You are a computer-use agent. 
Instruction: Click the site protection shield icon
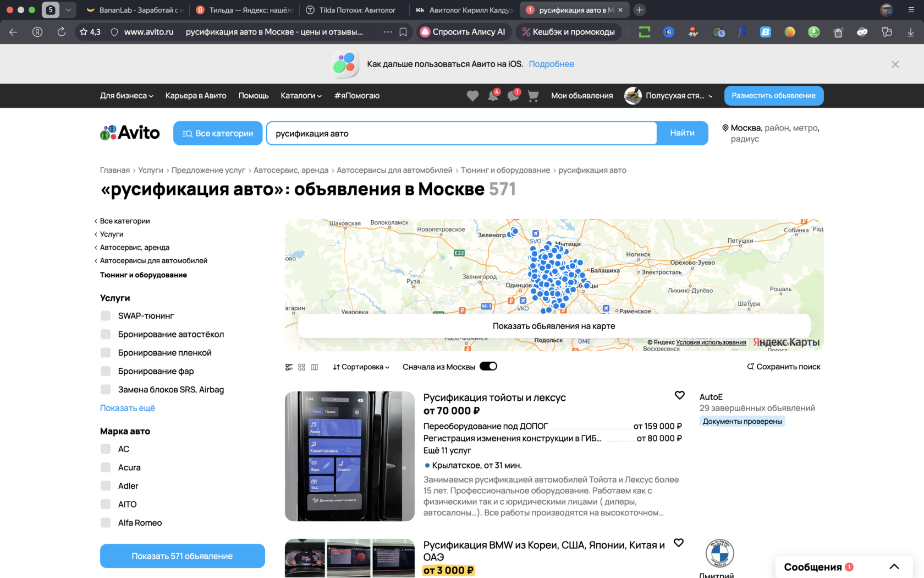point(114,32)
